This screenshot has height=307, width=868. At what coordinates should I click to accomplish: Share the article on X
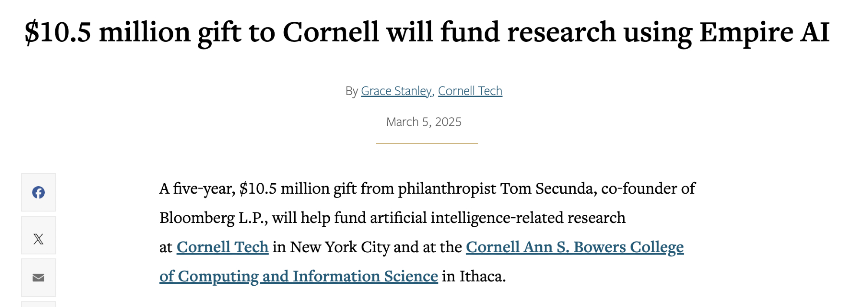(38, 239)
